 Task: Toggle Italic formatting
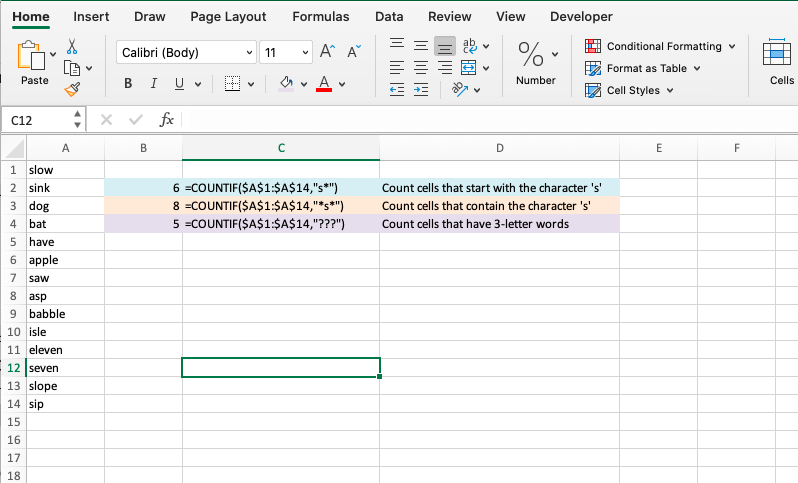point(154,83)
